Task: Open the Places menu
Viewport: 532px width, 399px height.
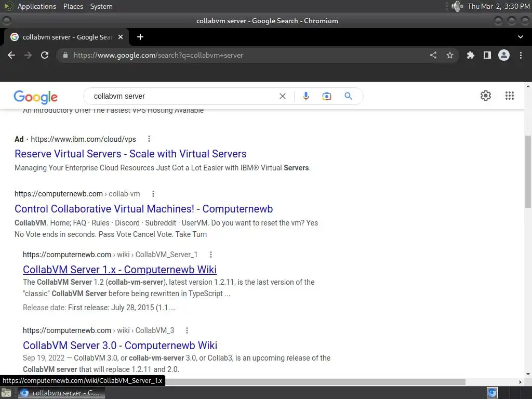Action: [73, 6]
